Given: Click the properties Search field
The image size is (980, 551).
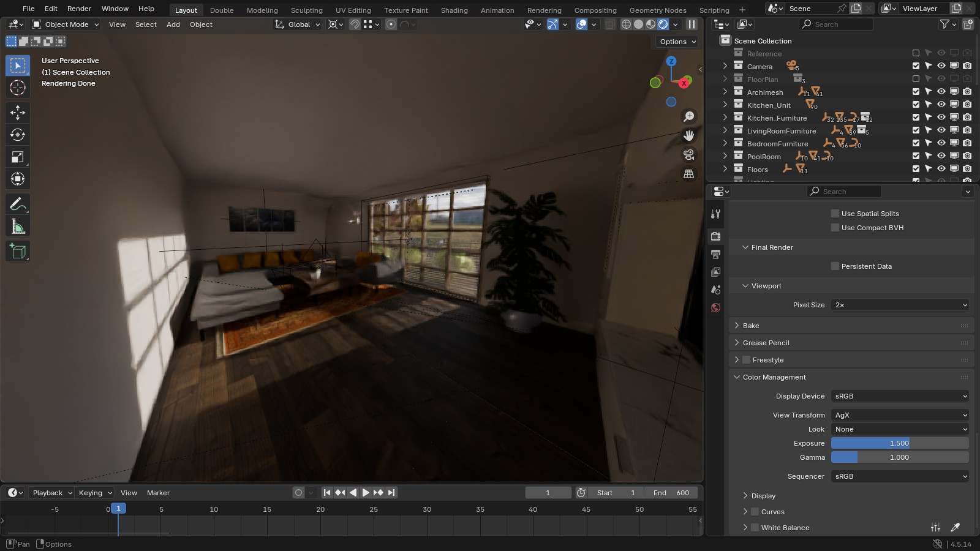Looking at the screenshot, I should point(844,192).
